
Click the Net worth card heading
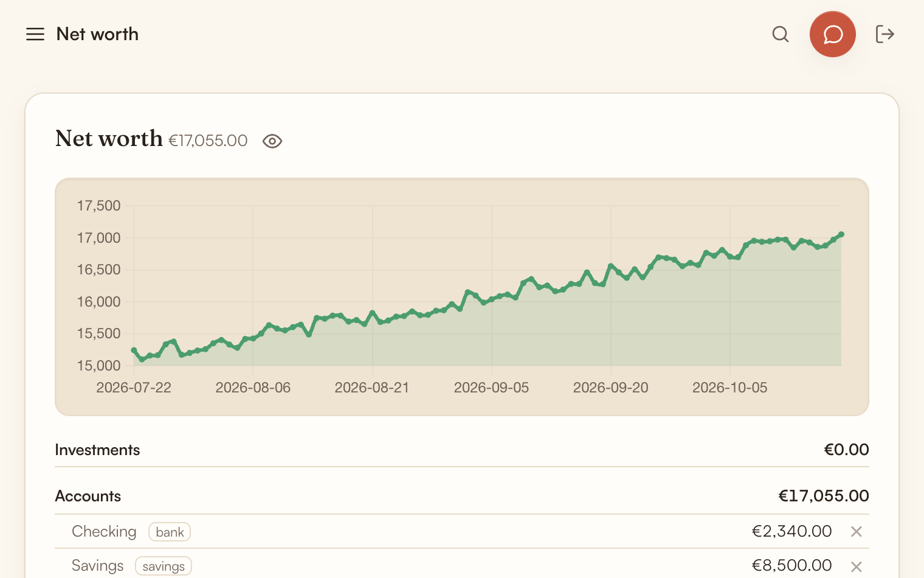(x=109, y=139)
